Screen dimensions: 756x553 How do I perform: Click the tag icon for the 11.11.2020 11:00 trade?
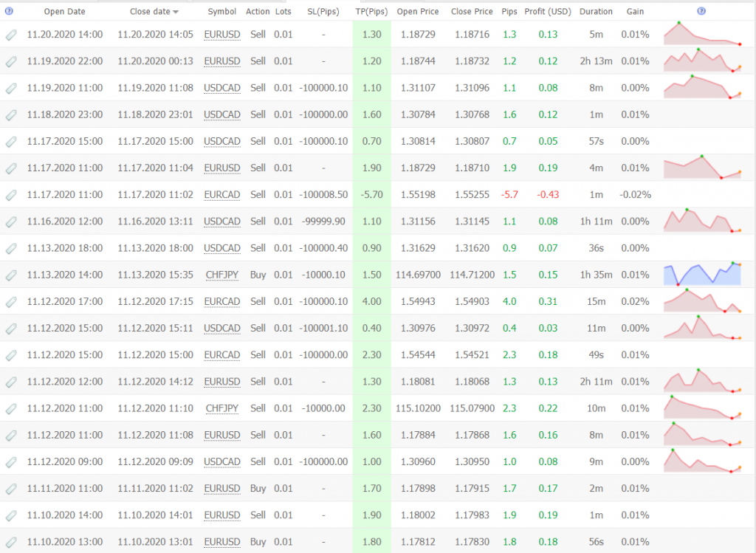10,488
